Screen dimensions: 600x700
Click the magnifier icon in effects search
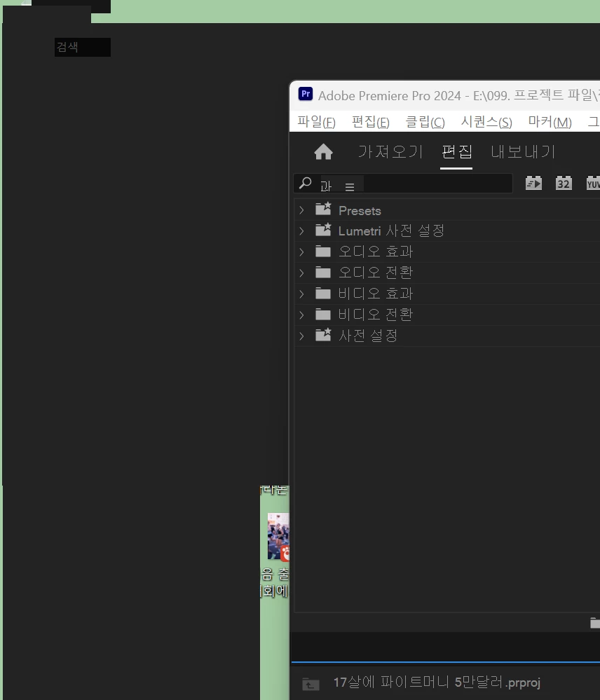pos(306,183)
